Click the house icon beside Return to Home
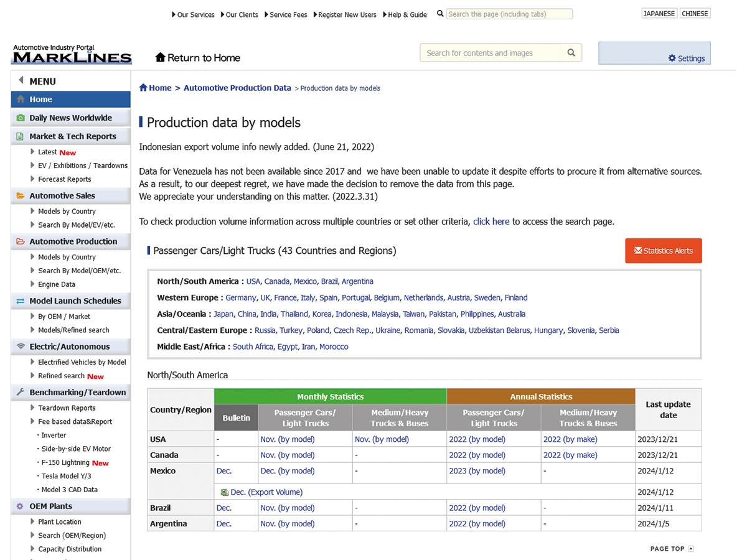The image size is (747, 560). [x=161, y=58]
